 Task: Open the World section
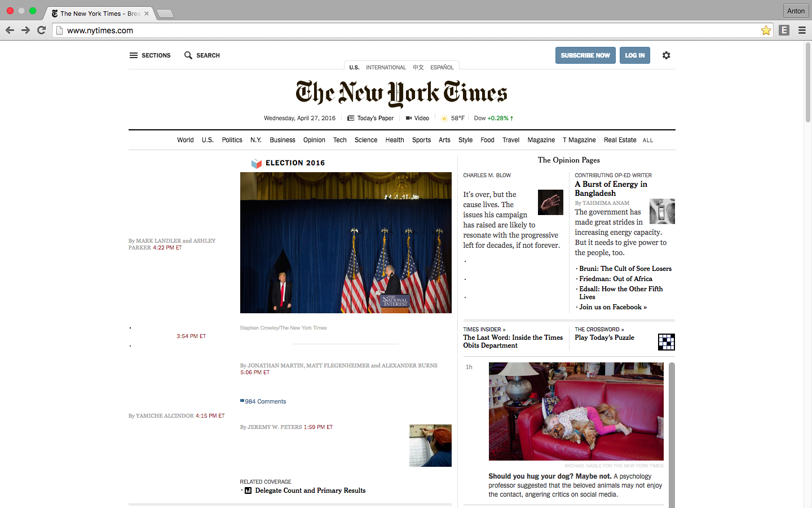tap(185, 140)
